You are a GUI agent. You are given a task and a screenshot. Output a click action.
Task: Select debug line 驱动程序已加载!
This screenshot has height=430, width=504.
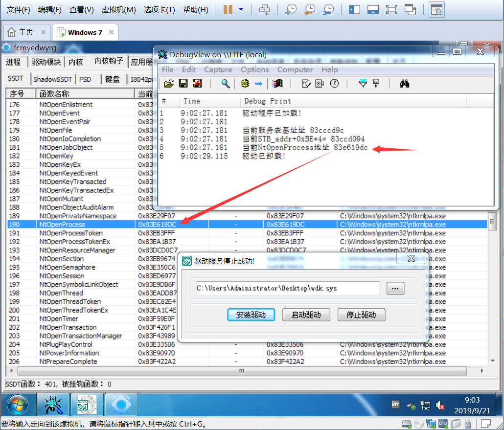272,113
